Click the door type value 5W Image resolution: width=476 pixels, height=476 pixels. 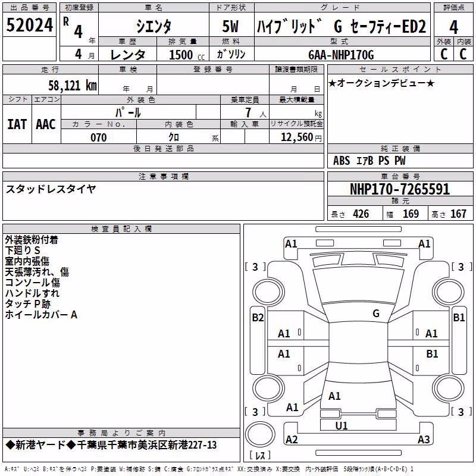(231, 26)
